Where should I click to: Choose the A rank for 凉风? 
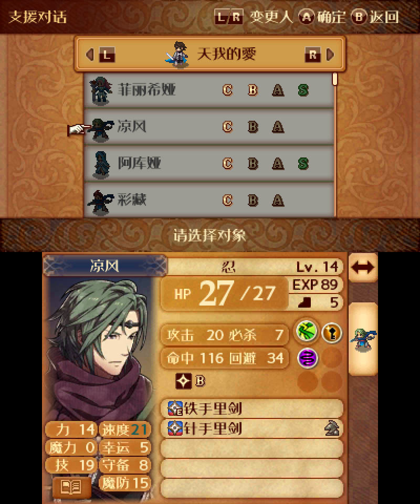click(x=278, y=127)
